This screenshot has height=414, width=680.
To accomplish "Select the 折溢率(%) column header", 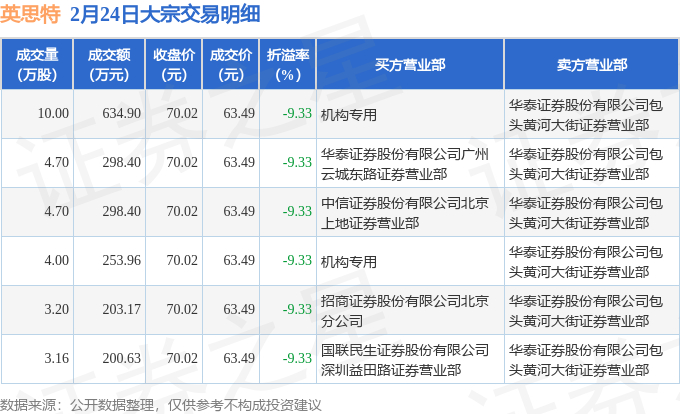I will 288,65.
